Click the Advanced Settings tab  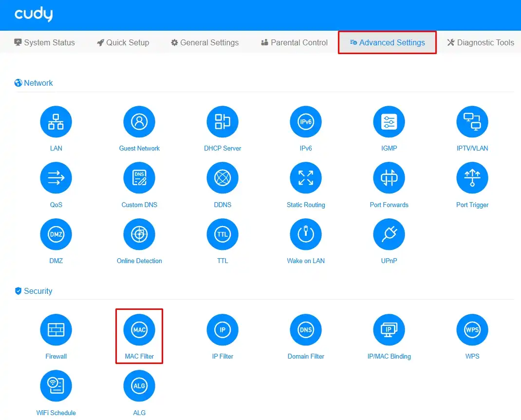coord(388,42)
